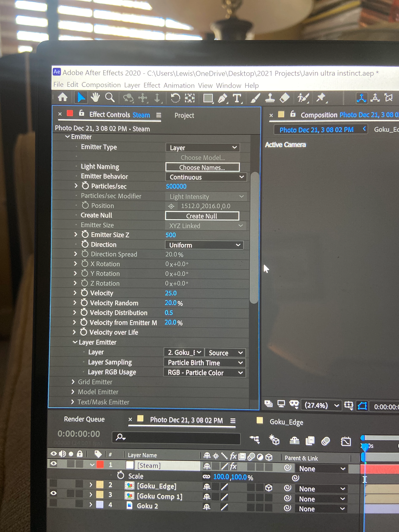
Task: Click the Choose Names button
Action: (202, 167)
